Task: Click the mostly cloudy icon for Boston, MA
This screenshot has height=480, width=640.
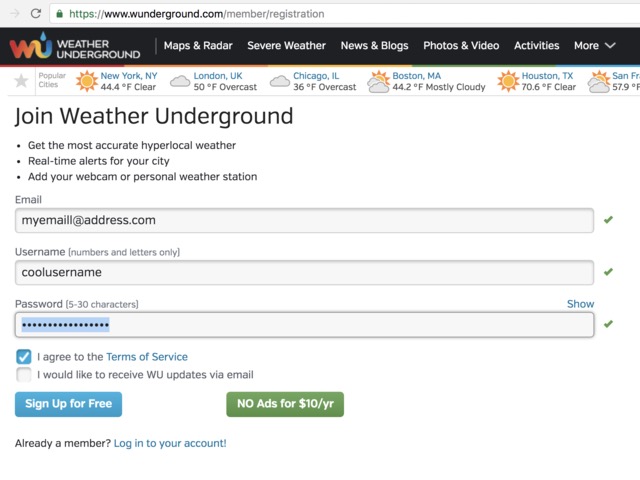Action: (x=378, y=81)
